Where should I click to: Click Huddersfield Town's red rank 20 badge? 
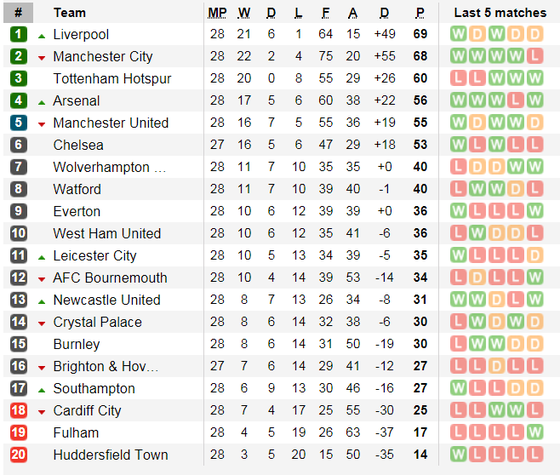[x=18, y=455]
